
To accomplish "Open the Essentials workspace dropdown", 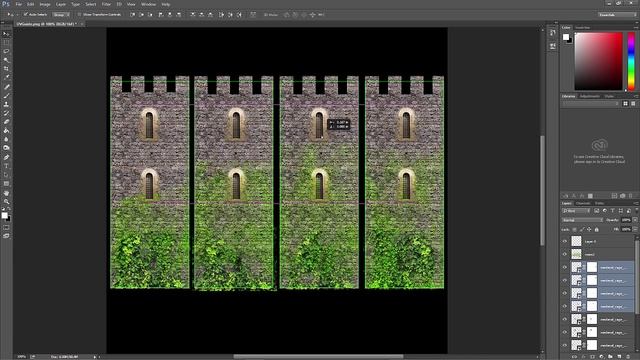I will click(x=617, y=15).
